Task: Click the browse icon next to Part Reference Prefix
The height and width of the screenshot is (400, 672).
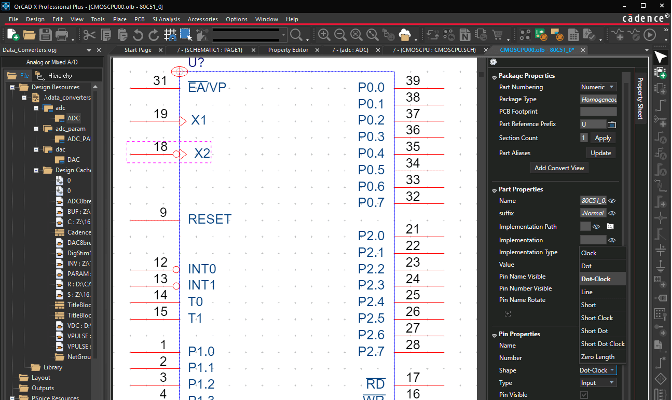Action: (612, 124)
